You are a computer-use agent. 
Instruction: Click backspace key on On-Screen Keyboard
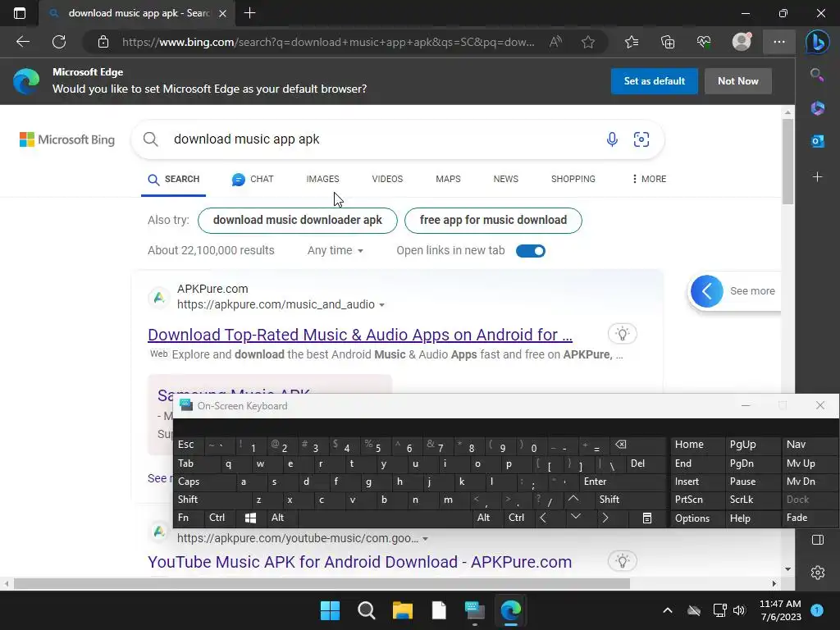(637, 445)
